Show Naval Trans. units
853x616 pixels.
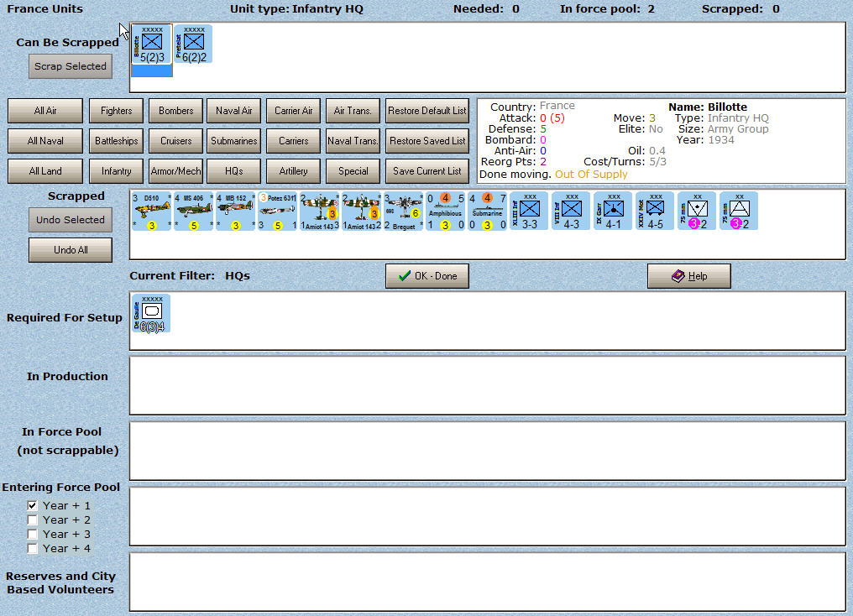click(353, 141)
